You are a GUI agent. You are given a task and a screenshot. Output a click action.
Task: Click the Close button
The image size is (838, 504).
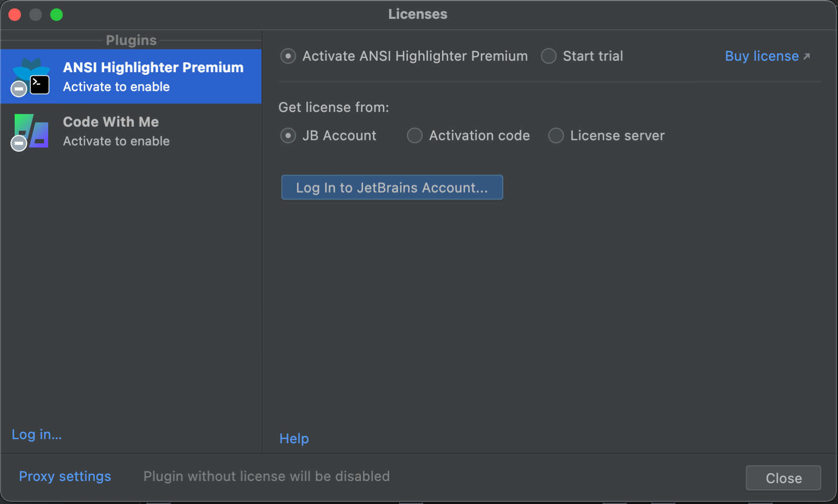pos(783,478)
